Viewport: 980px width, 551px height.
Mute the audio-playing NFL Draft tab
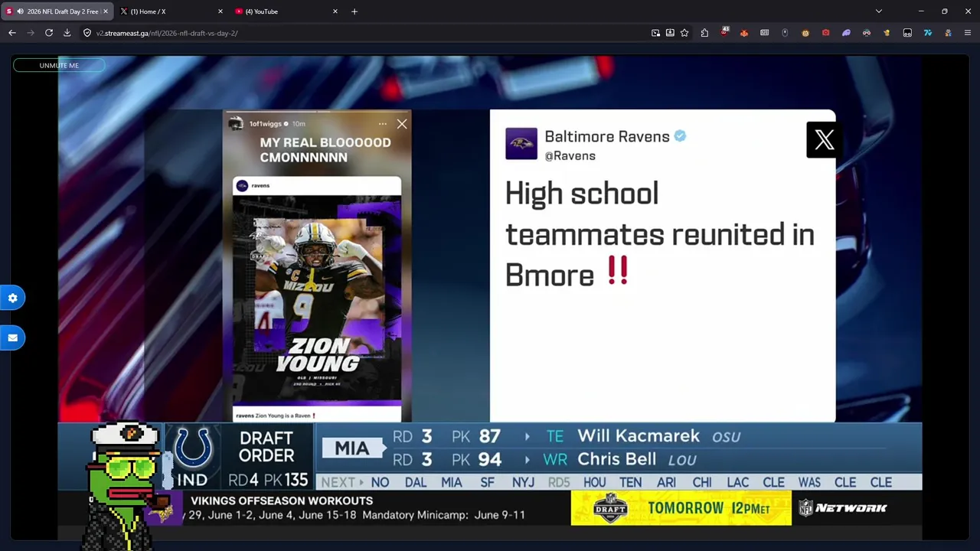pos(19,11)
